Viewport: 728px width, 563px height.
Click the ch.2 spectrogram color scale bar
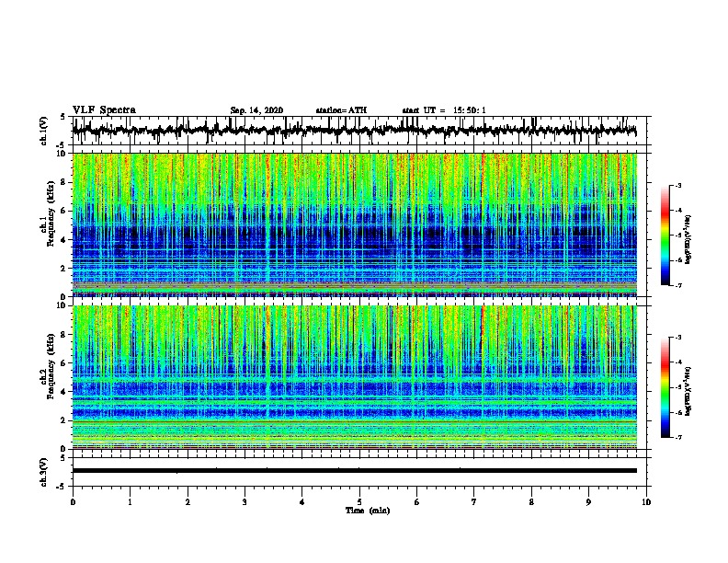665,387
